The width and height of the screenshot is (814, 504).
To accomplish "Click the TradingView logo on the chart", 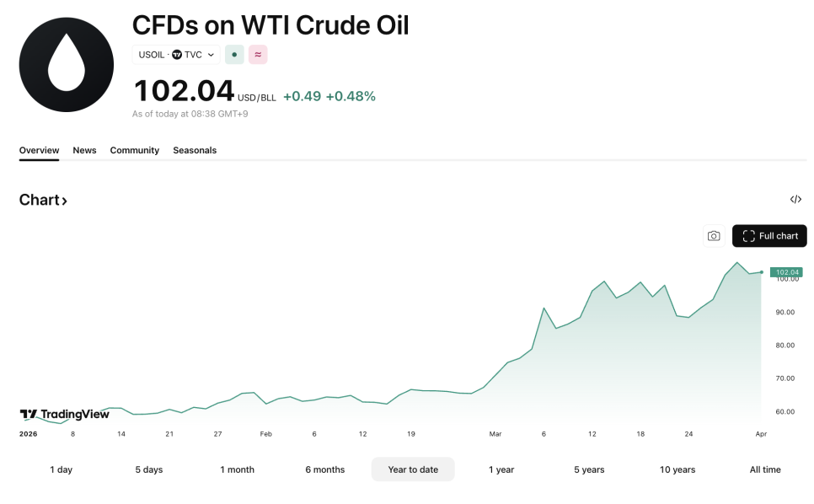I will click(65, 414).
